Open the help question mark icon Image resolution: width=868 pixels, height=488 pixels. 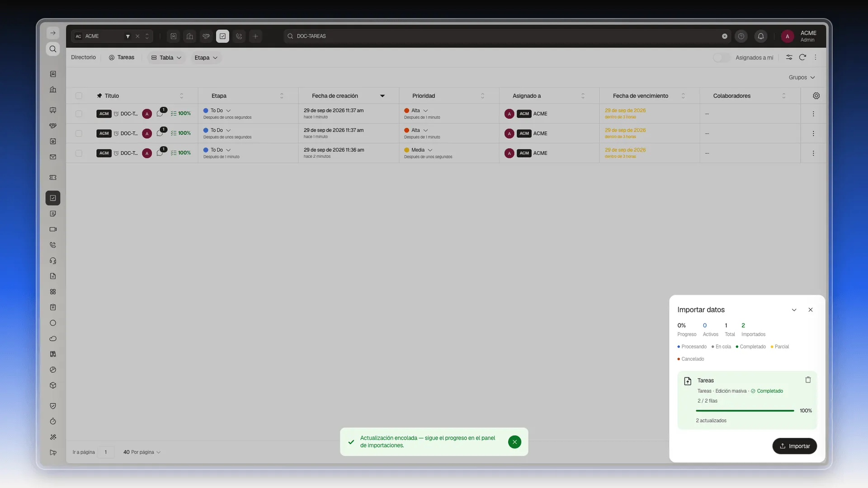point(741,36)
